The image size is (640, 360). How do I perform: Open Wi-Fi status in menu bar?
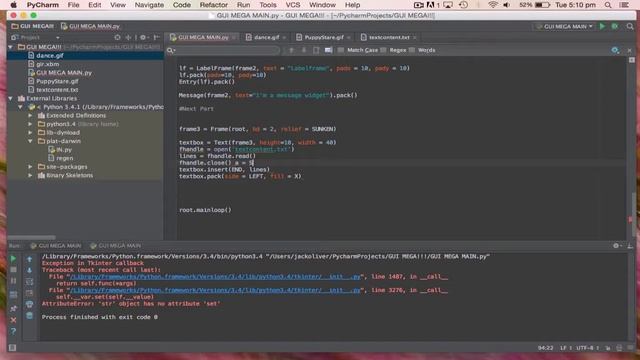(493, 5)
